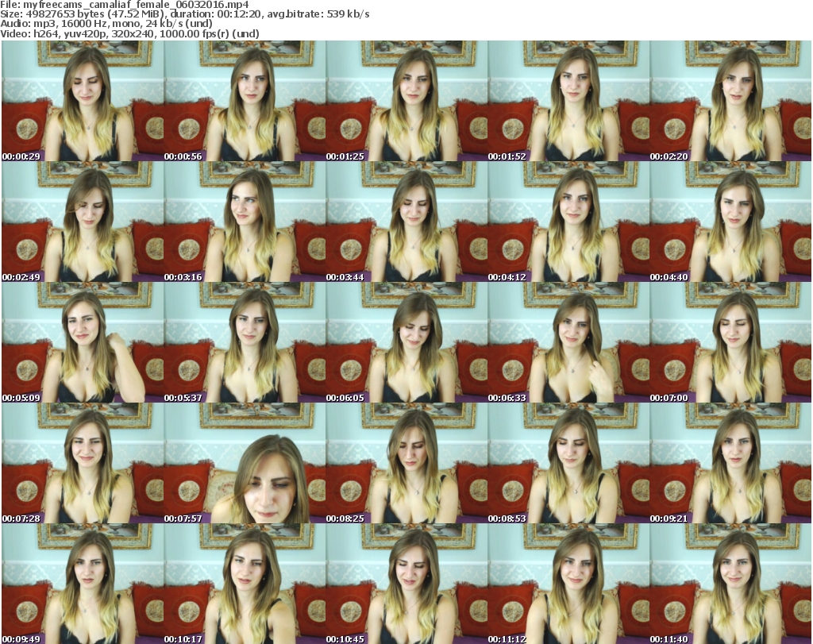The width and height of the screenshot is (813, 644).
Task: Click the thumbnail stamped 00:07:57
Action: click(x=245, y=463)
